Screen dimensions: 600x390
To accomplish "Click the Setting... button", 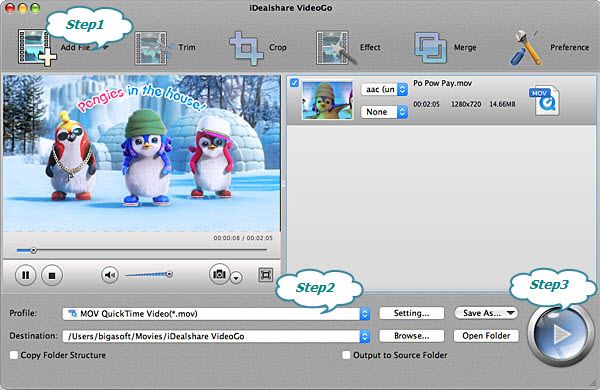I will click(x=412, y=313).
